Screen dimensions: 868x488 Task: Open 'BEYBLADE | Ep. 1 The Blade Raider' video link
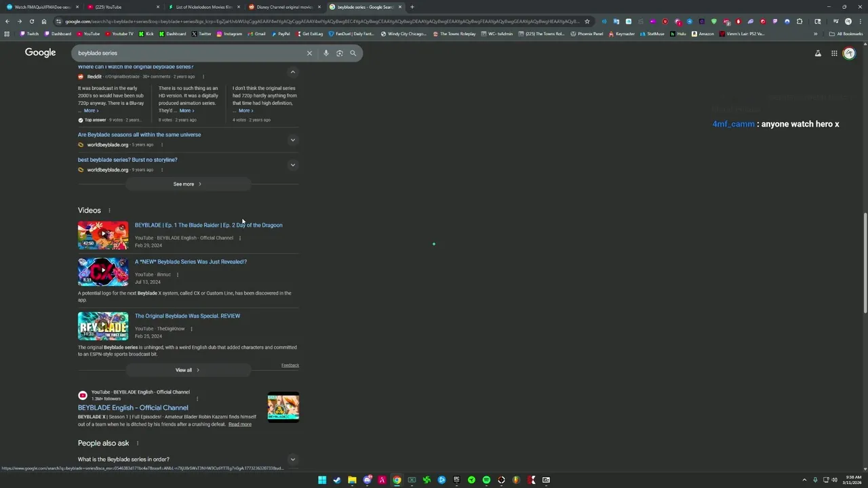click(x=208, y=225)
